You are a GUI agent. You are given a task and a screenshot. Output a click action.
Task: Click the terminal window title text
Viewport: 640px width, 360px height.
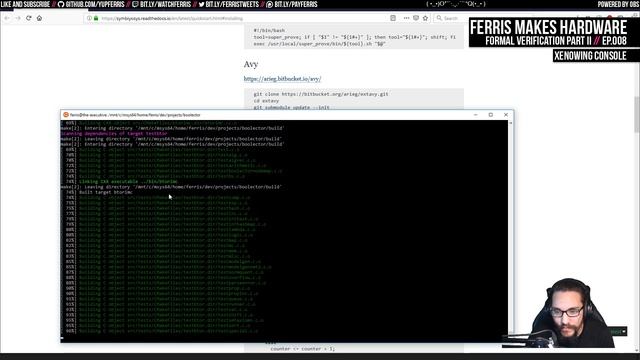point(135,115)
